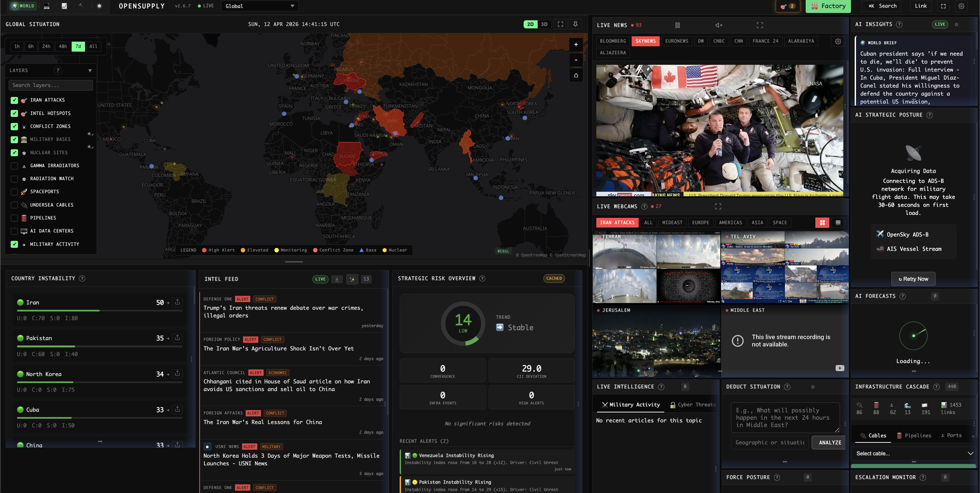This screenshot has width=980, height=493.
Task: Mute the live news audio
Action: coord(718,25)
